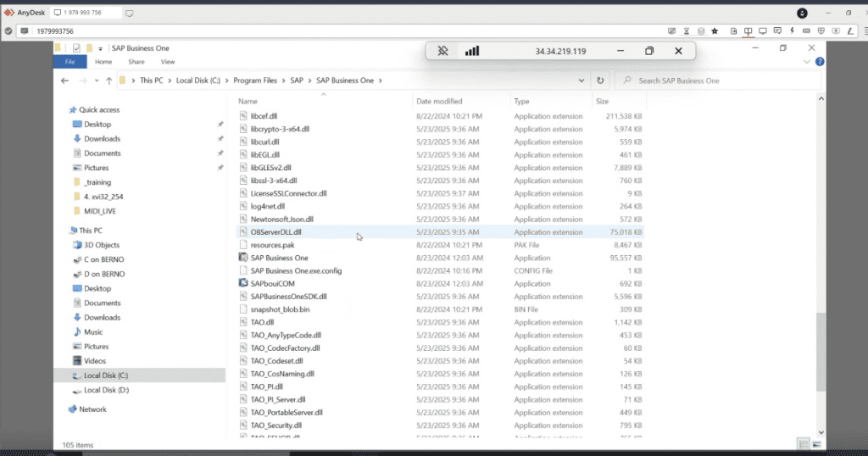Viewport: 868px width, 456px height.
Task: Open the File ribbon tab
Action: [70, 61]
